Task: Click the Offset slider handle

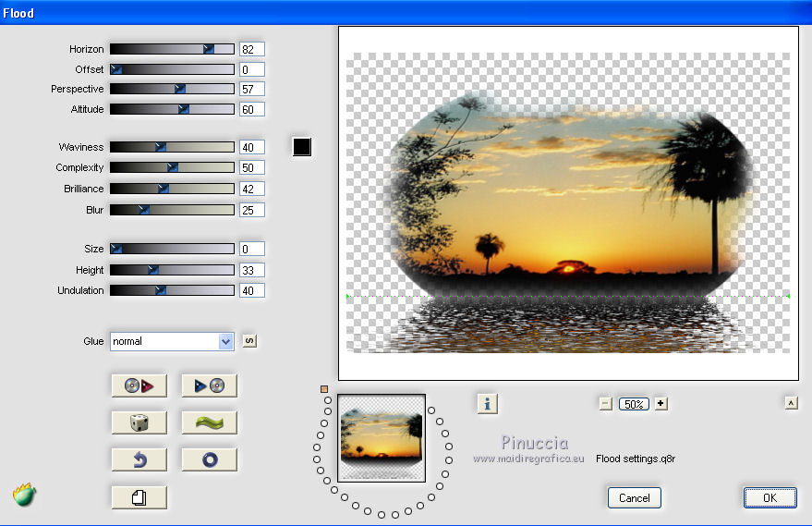Action: click(116, 69)
